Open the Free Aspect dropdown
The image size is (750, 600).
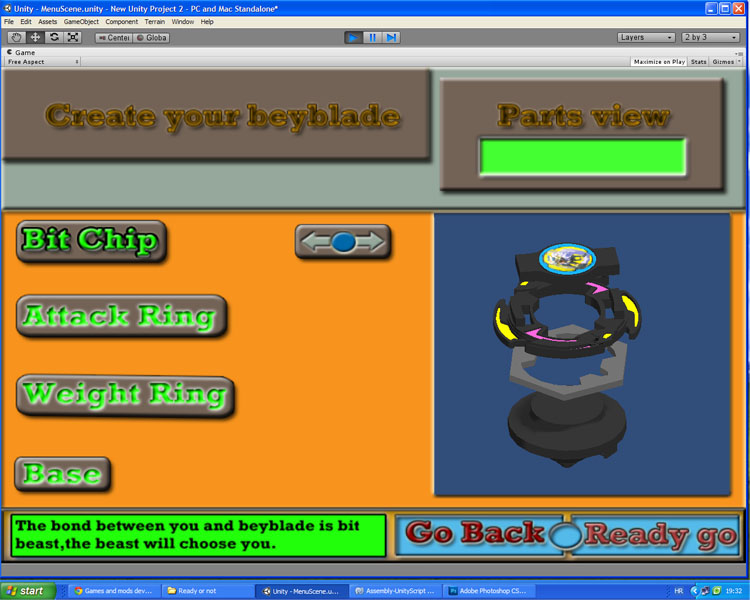43,62
